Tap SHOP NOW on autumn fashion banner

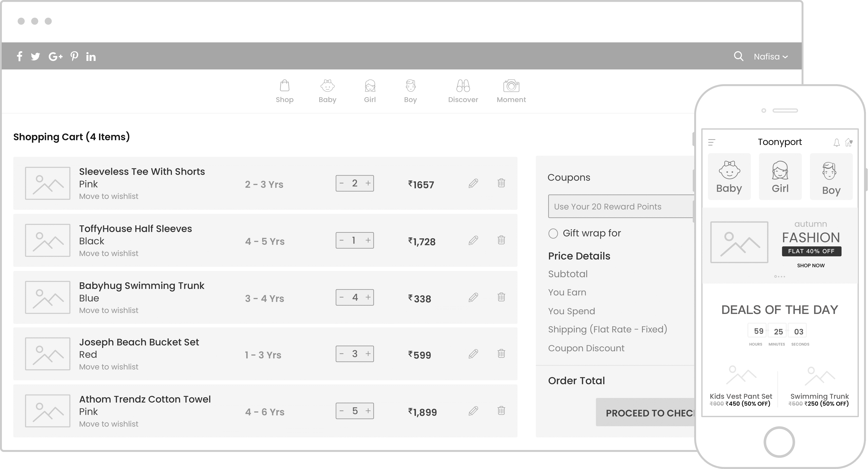coord(810,266)
